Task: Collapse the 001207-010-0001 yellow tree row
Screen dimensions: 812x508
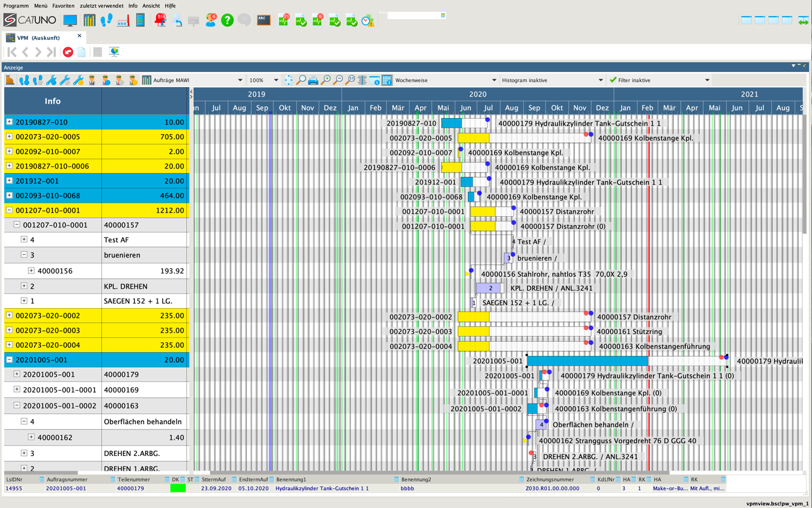Action: click(9, 210)
